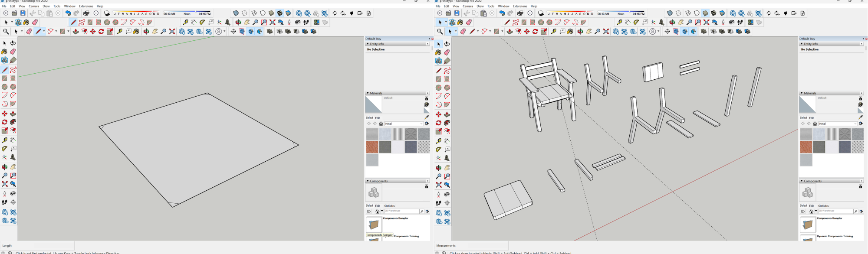Open the Components navigation dropdown arrow in the left tray
Screen dimensions: 868x254
(382, 212)
